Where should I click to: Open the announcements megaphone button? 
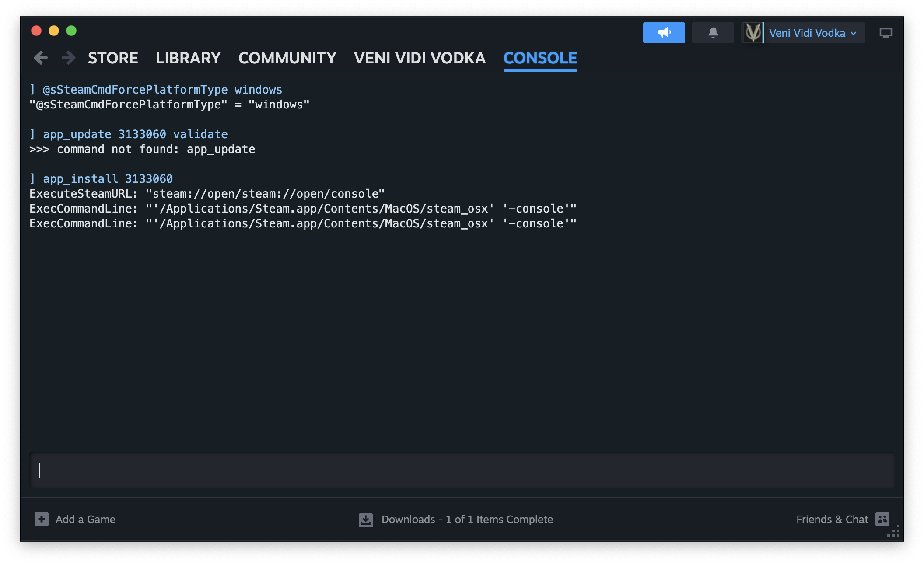664,33
